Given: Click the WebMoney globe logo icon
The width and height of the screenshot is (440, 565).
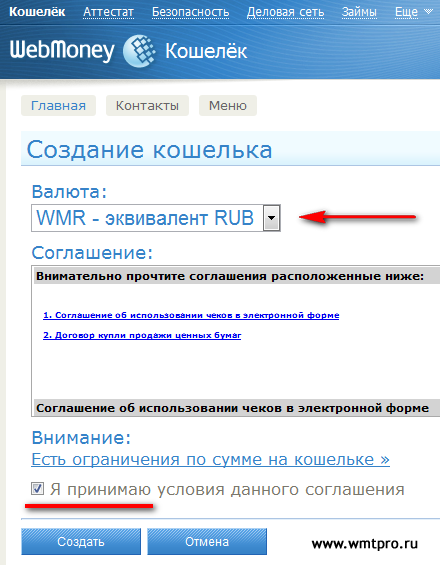Looking at the screenshot, I should (x=139, y=51).
